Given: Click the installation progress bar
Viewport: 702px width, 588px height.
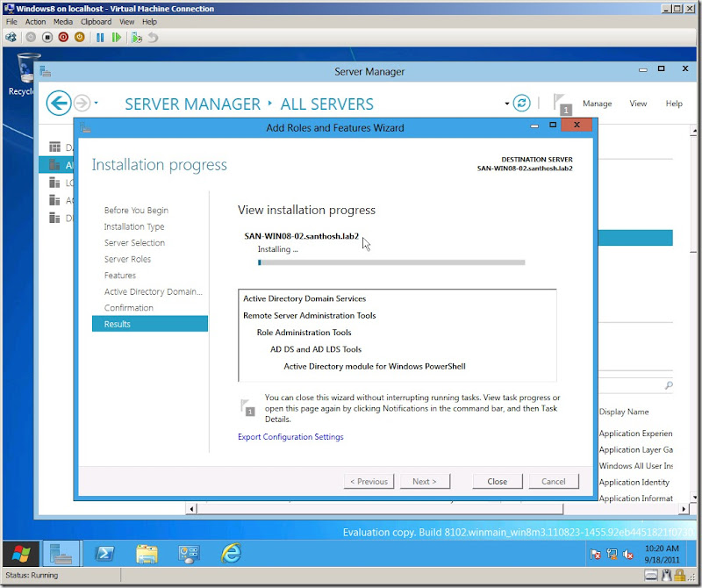Looking at the screenshot, I should [391, 262].
